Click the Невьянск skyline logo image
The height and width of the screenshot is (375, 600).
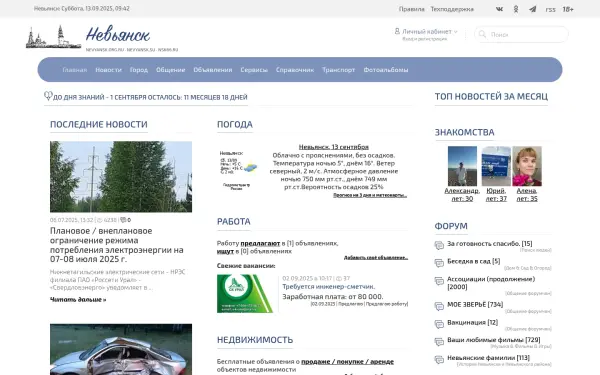53,37
